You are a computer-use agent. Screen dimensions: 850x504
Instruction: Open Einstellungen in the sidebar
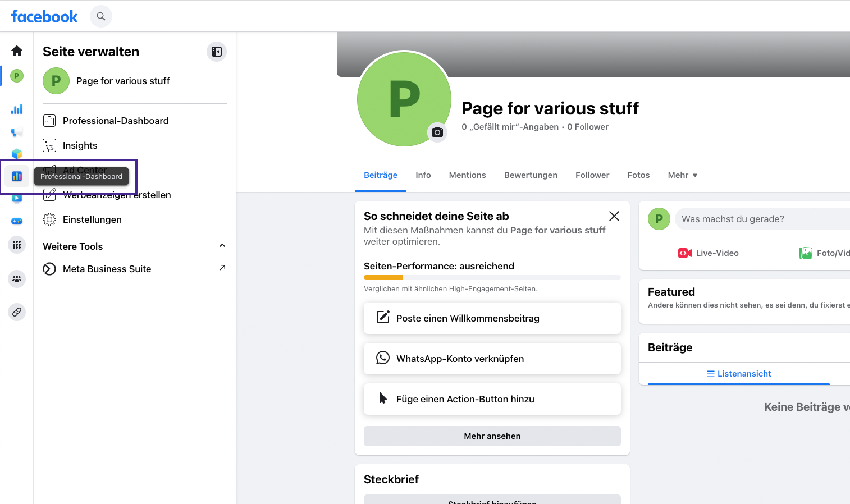[x=135, y=219]
